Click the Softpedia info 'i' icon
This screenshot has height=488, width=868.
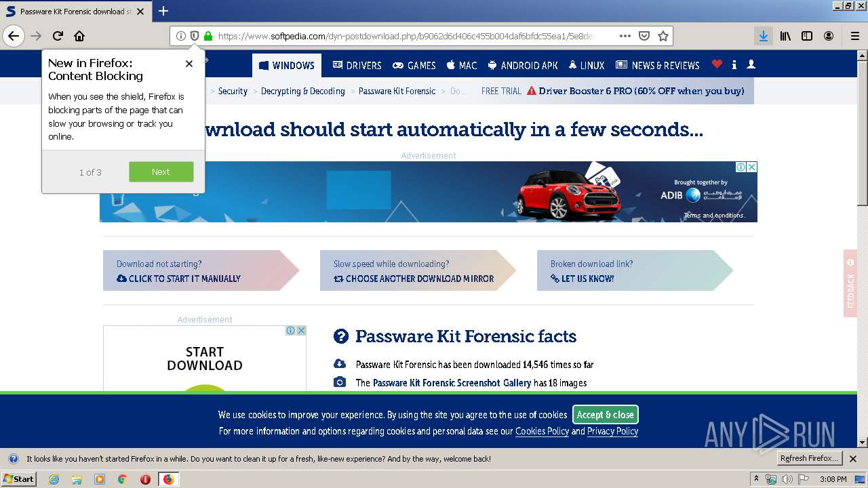734,65
